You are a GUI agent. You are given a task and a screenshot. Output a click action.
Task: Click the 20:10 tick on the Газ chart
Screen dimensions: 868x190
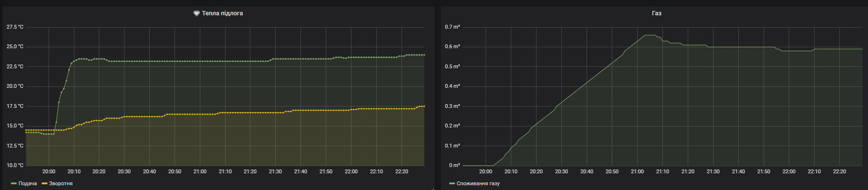point(511,171)
